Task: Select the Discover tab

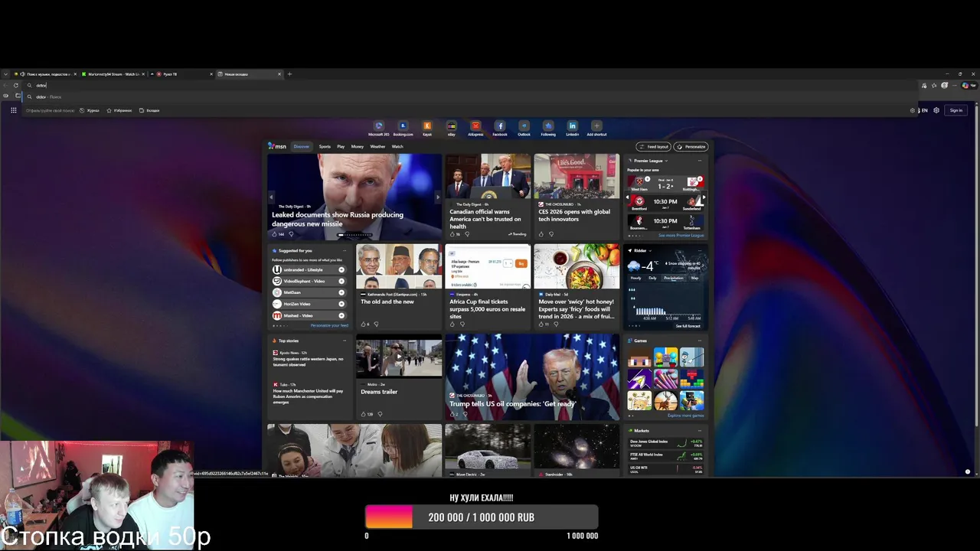Action: 301,146
